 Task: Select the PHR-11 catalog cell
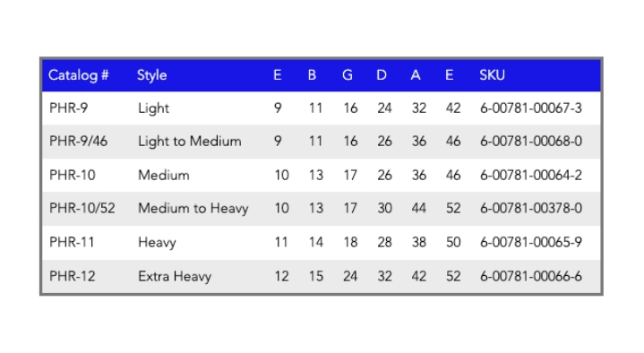pos(72,242)
